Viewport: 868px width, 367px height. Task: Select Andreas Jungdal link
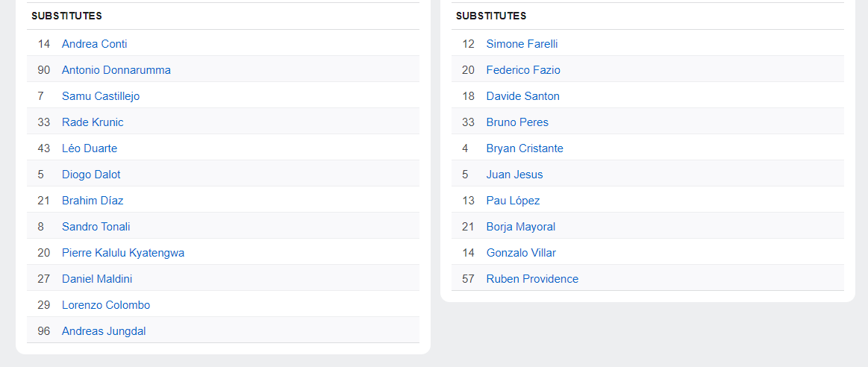[x=104, y=331]
